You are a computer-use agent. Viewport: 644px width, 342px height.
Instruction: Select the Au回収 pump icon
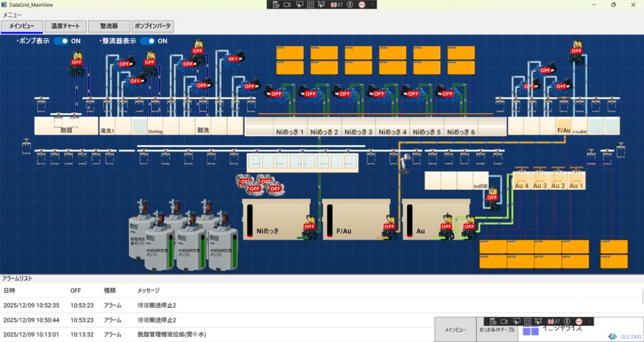coord(492,197)
